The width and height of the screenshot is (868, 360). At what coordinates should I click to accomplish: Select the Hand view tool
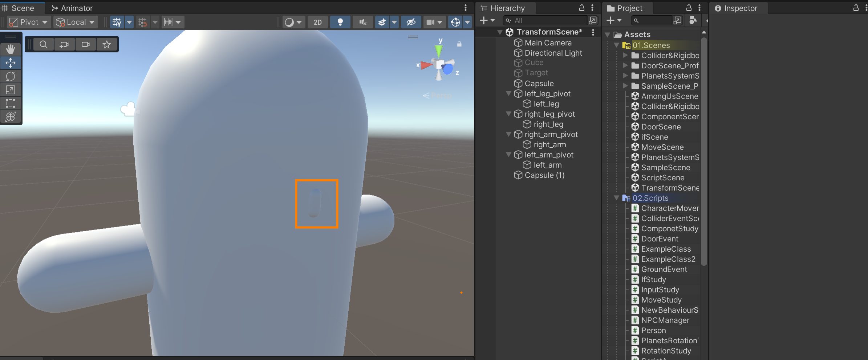11,49
